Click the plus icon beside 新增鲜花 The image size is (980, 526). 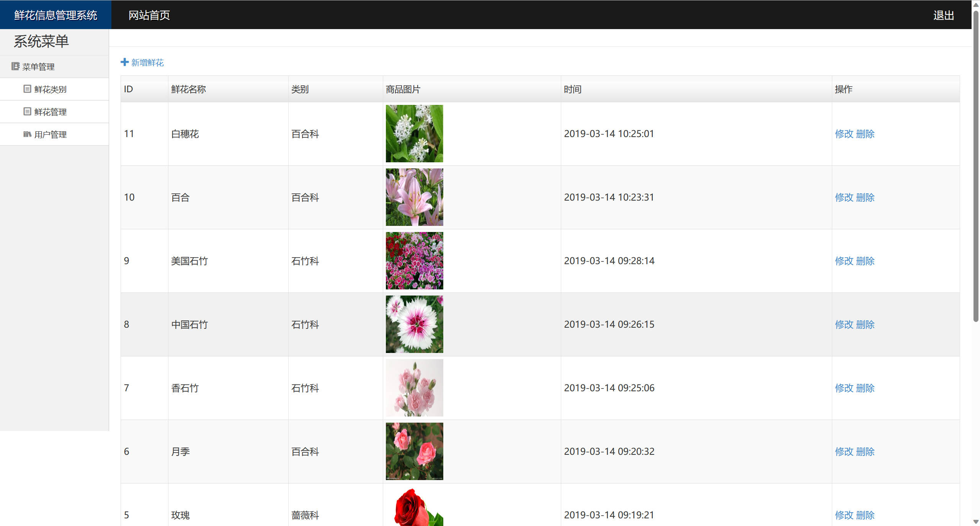point(124,62)
